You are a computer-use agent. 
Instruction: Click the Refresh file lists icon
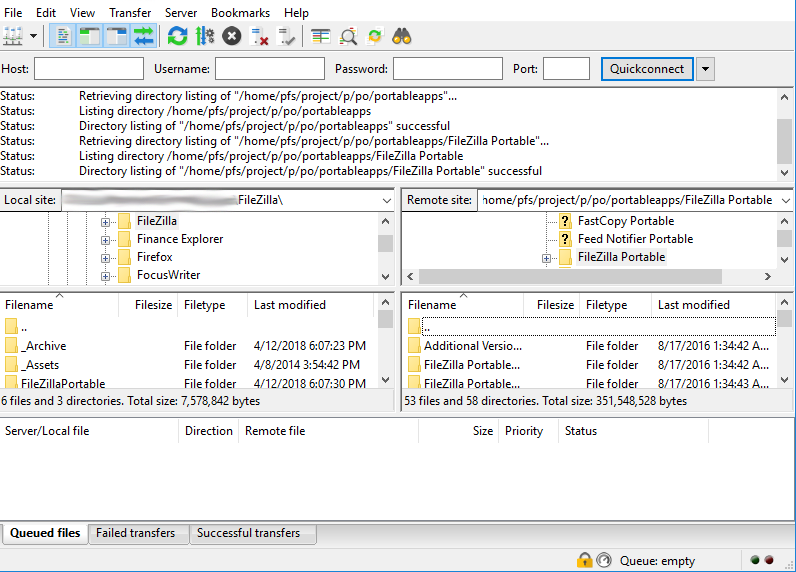pos(177,37)
